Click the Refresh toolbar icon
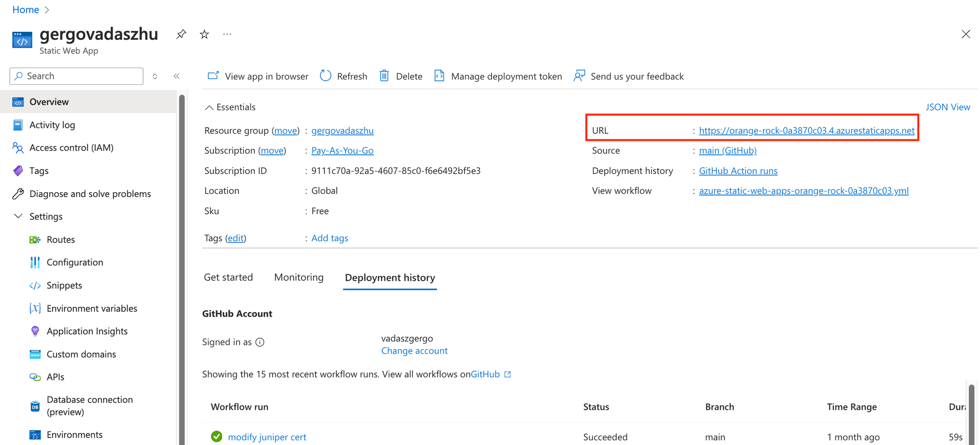980x445 pixels. (x=326, y=76)
